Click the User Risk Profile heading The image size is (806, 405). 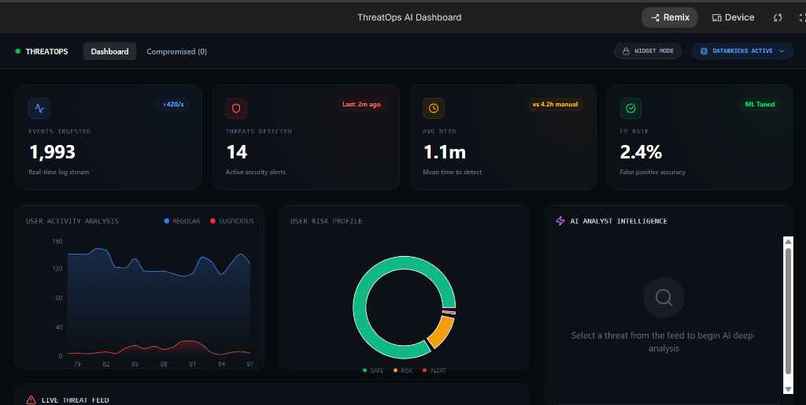(x=326, y=221)
